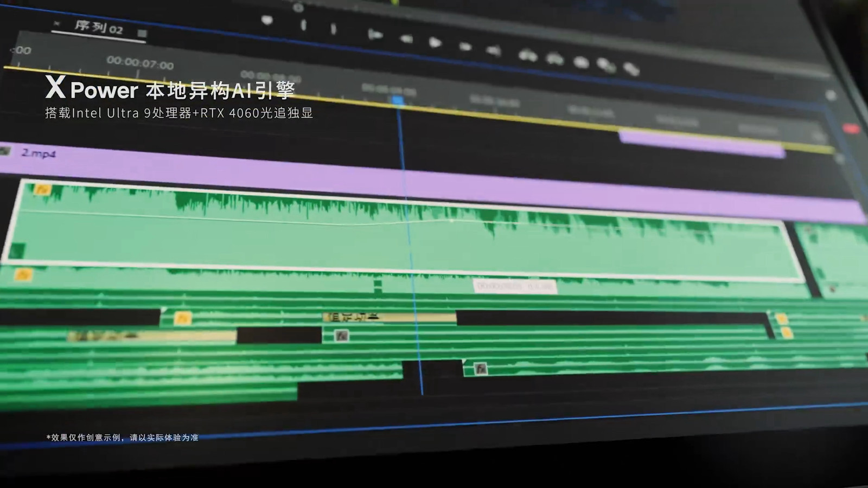Viewport: 868px width, 488px height.
Task: Step back one frame
Action: (x=406, y=38)
